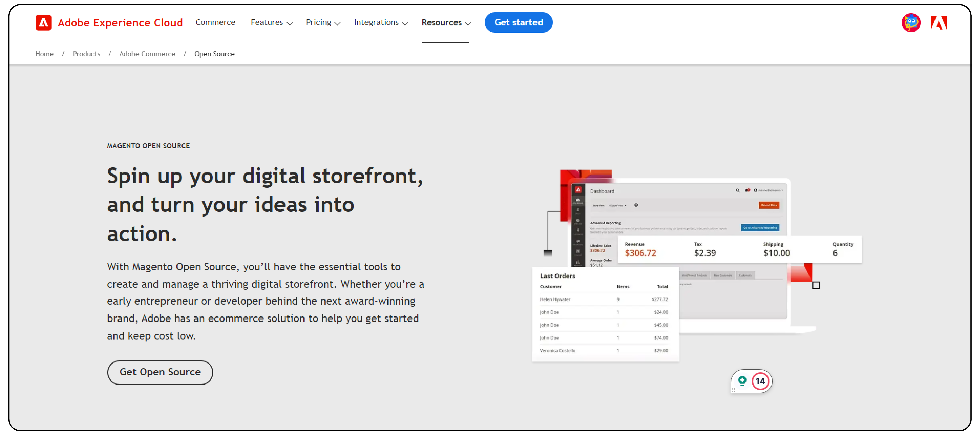Click the Adobe logo at top right

point(938,23)
